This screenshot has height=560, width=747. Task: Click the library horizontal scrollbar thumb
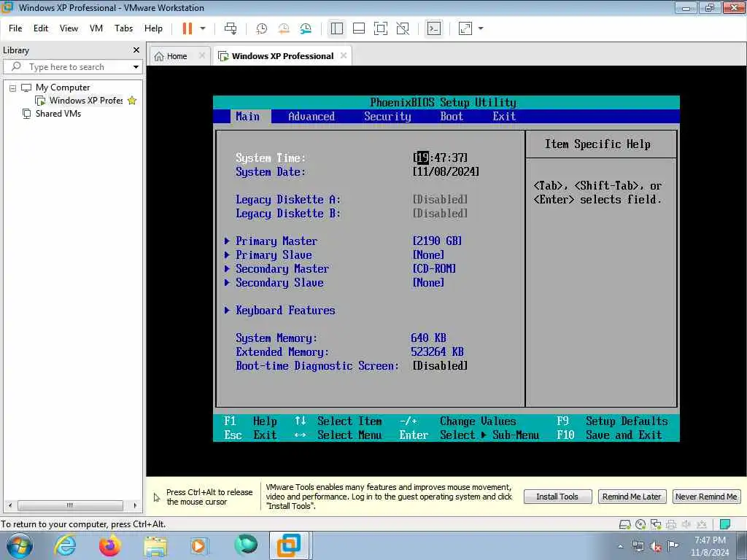[x=70, y=505]
